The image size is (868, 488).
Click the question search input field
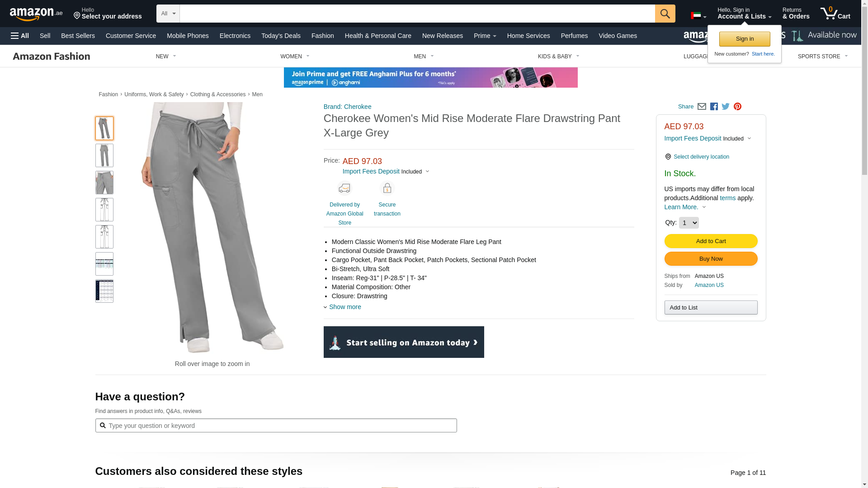tap(276, 425)
